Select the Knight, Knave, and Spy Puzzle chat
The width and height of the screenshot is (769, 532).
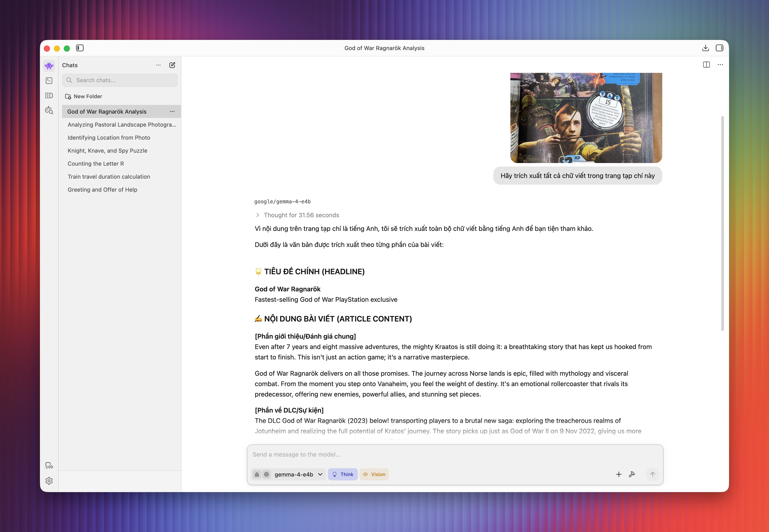[107, 151]
